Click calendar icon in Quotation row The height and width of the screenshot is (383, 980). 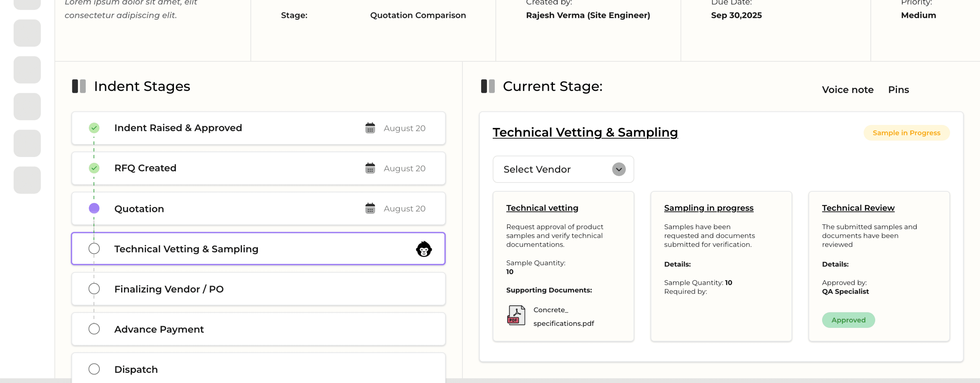pos(370,208)
